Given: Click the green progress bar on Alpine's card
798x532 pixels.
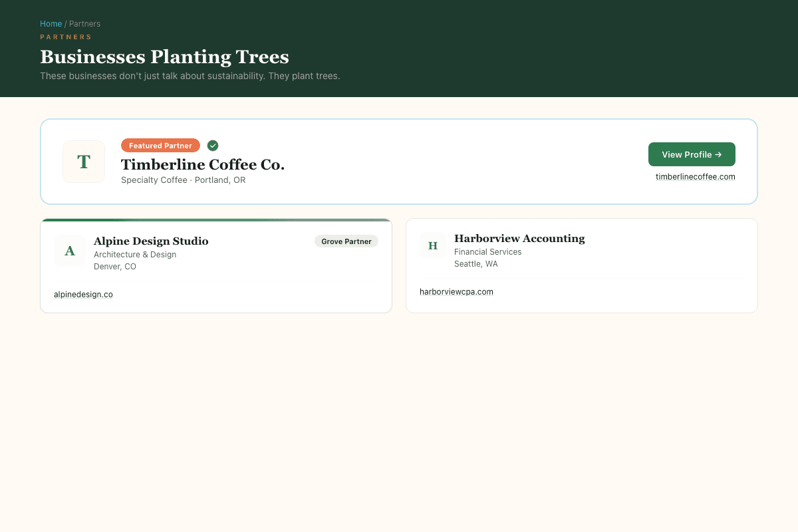Looking at the screenshot, I should [x=216, y=219].
